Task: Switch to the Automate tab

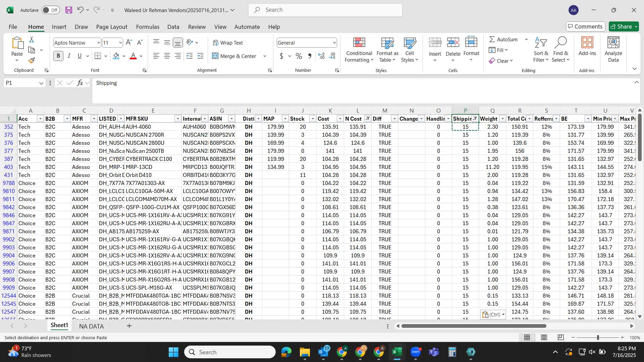Action: (247, 27)
